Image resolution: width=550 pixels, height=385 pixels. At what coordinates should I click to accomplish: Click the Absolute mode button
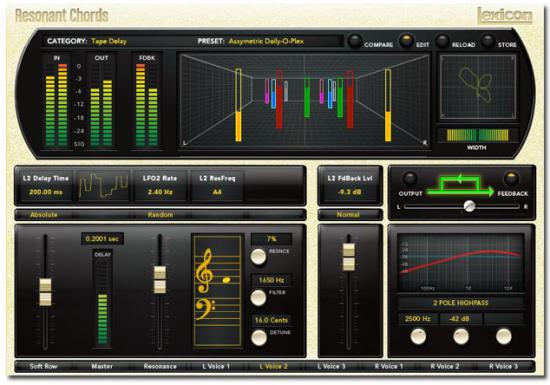44,215
